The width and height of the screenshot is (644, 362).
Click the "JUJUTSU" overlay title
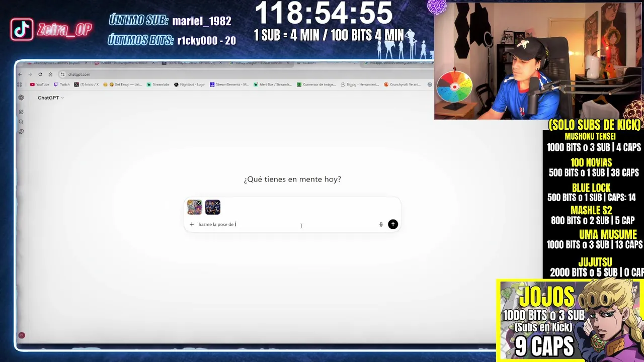(x=595, y=262)
